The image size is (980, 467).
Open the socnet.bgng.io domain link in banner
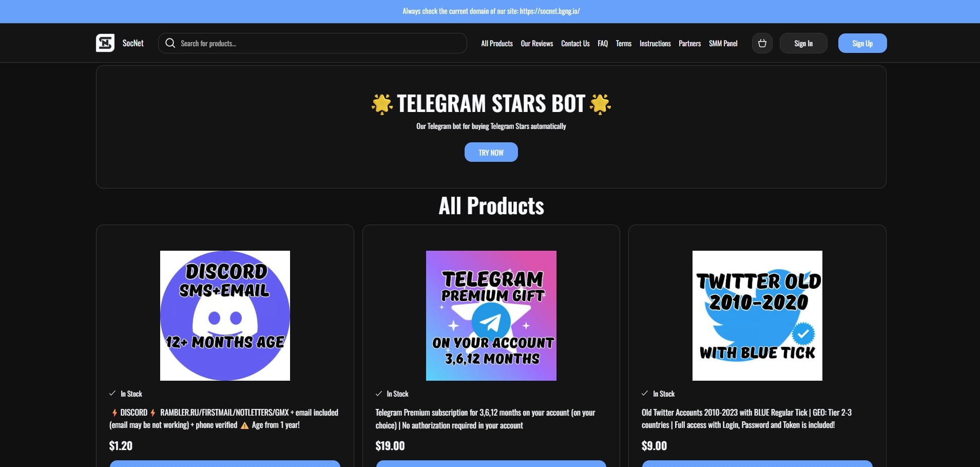pyautogui.click(x=550, y=11)
